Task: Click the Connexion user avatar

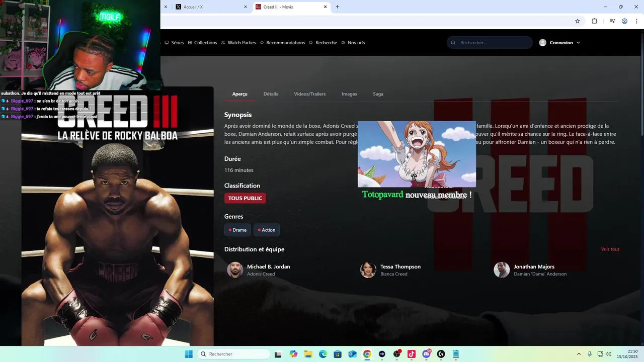Action: coord(542,43)
